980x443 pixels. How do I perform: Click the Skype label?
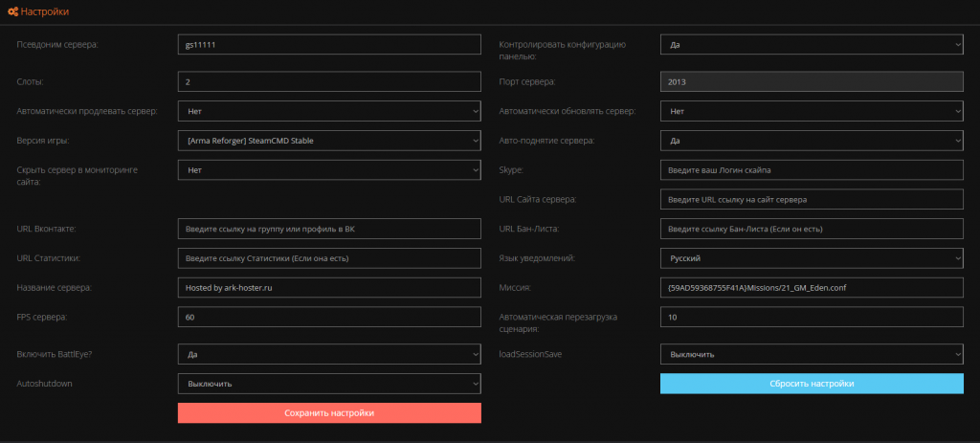click(511, 170)
